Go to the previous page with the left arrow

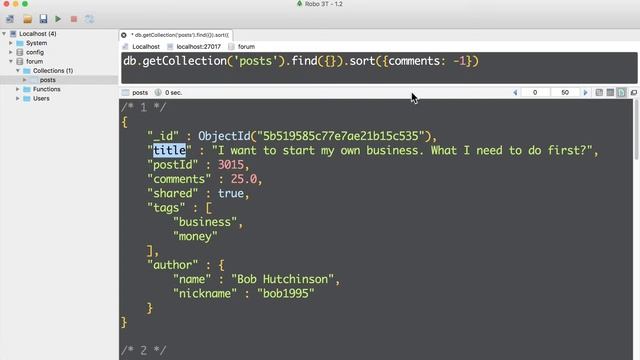(x=515, y=93)
